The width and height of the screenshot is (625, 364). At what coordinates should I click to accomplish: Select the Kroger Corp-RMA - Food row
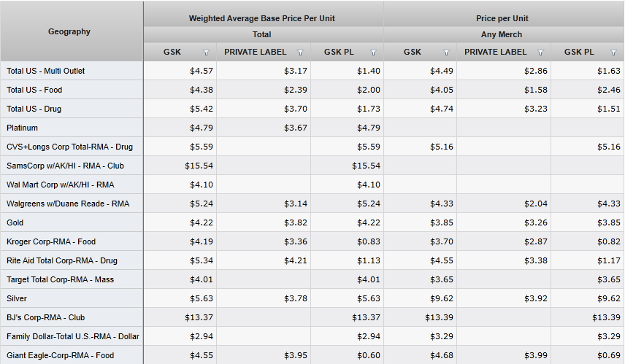pyautogui.click(x=51, y=241)
